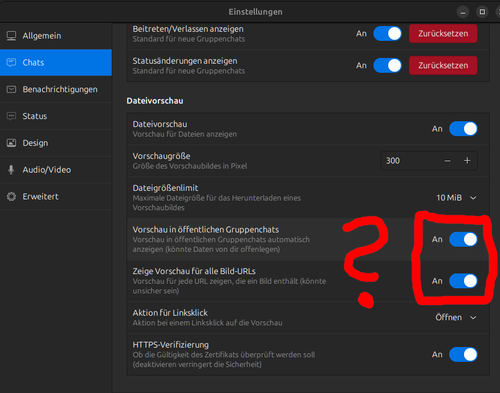Switch to the Design settings page
Screen dimensions: 500x393
pyautogui.click(x=56, y=143)
